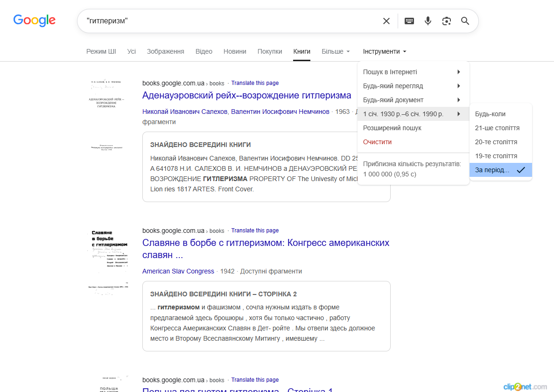
Task: Select the checked За період... option
Action: coord(501,170)
